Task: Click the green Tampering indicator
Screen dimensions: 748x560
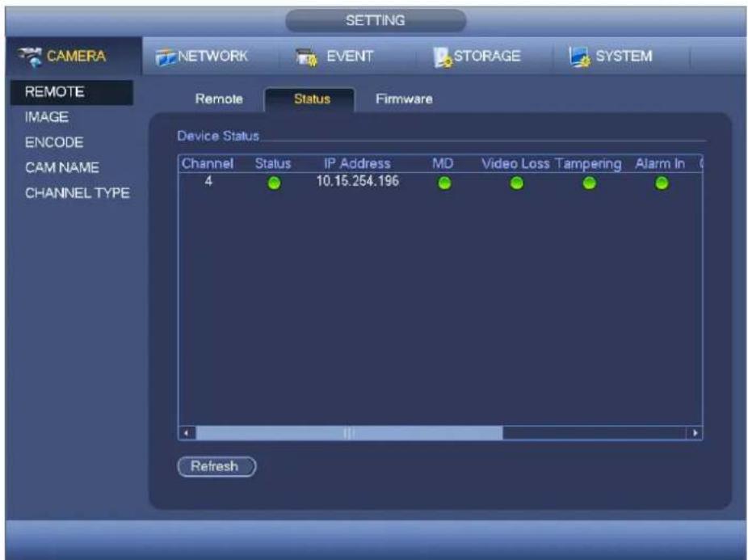Action: 589,183
